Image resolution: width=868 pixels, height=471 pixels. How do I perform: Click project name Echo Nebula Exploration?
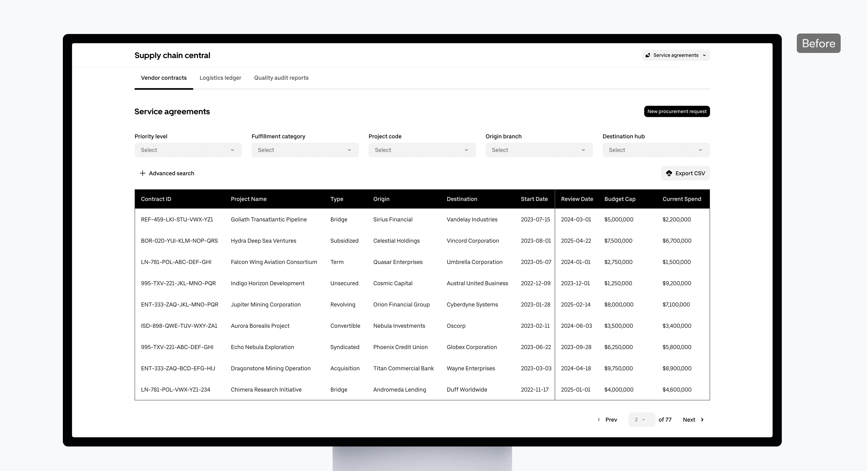(262, 347)
